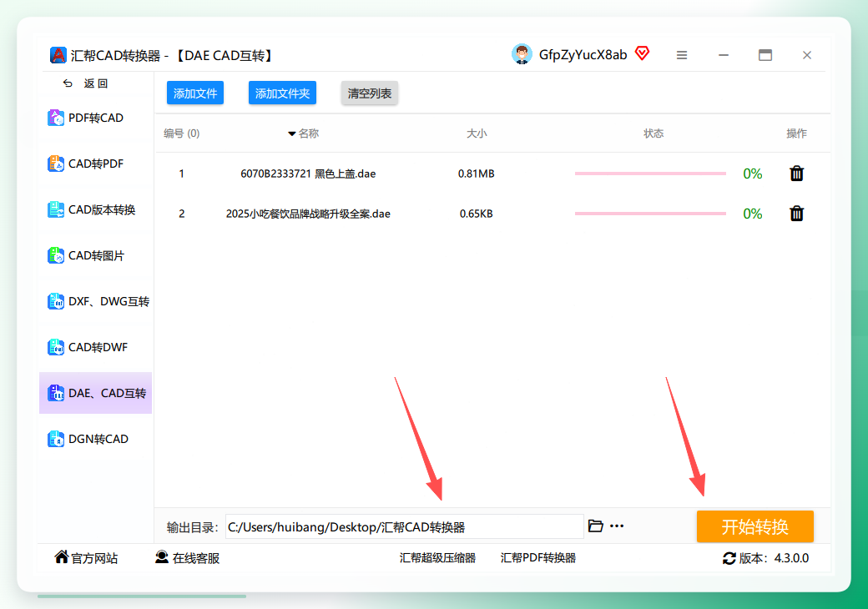868x609 pixels.
Task: Click the 0.65KB size value
Action: tap(476, 214)
